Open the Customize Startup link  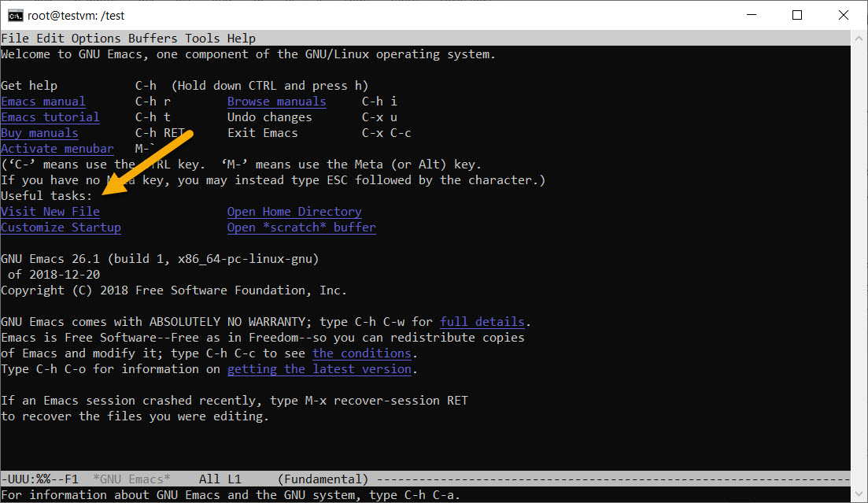[x=61, y=227]
